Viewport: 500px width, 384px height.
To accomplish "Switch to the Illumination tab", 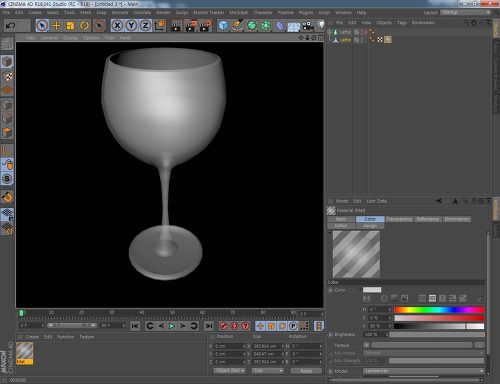I will 457,219.
